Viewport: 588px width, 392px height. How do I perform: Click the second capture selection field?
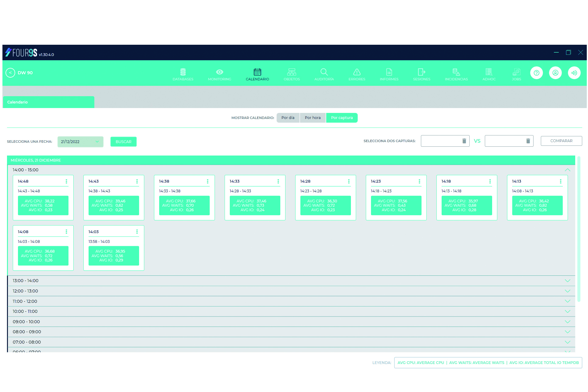(x=509, y=141)
